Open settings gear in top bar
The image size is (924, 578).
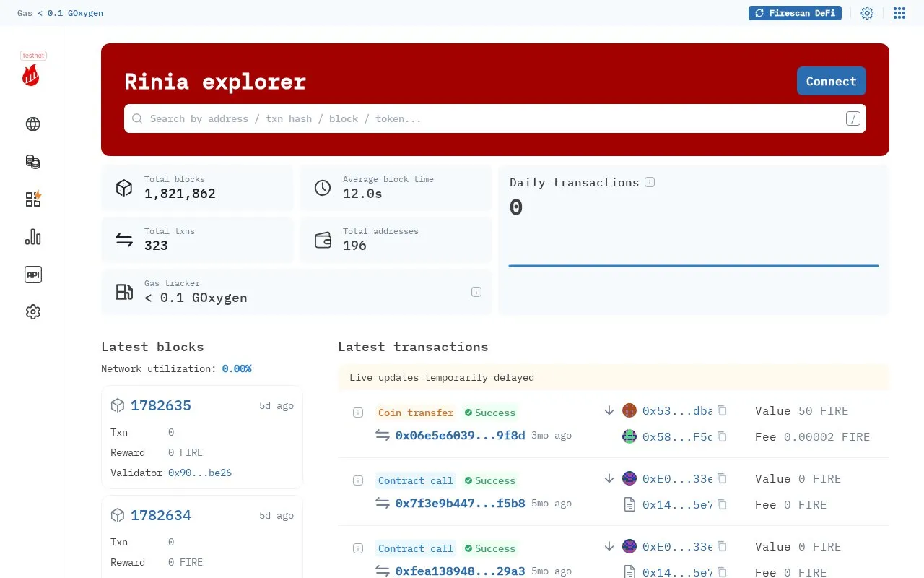867,13
